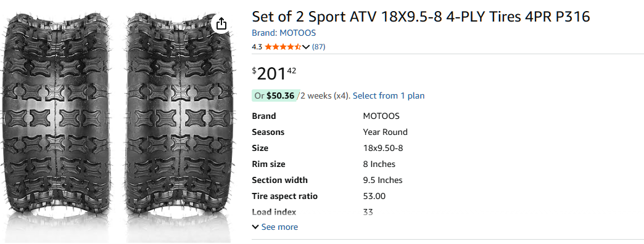Screen dimensions: 644x244
Task: Click the Tire aspect ratio 53.00 value
Action: (x=374, y=196)
